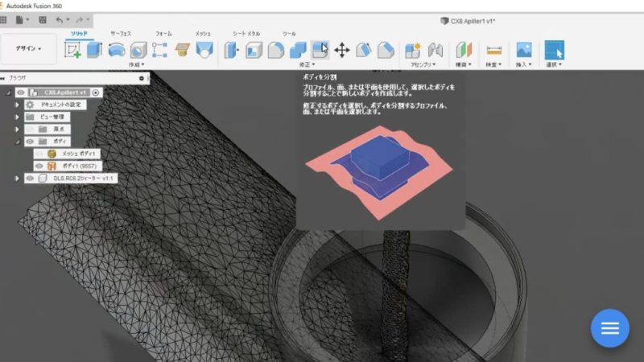The width and height of the screenshot is (644, 362).
Task: Open the data panel grid icon
Action: pyautogui.click(x=3, y=19)
